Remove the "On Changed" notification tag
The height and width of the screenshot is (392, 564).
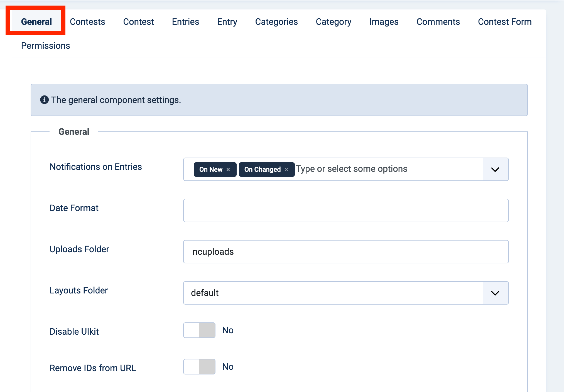tap(287, 169)
